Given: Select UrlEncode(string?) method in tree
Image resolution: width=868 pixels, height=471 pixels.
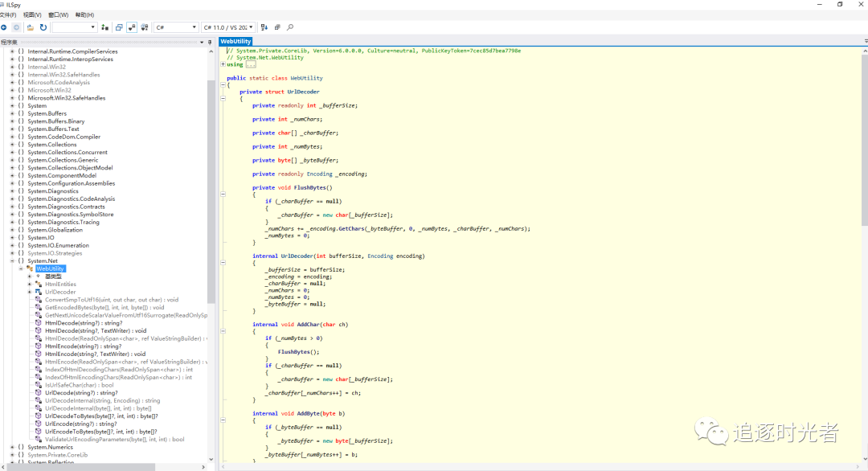Looking at the screenshot, I should coord(80,424).
